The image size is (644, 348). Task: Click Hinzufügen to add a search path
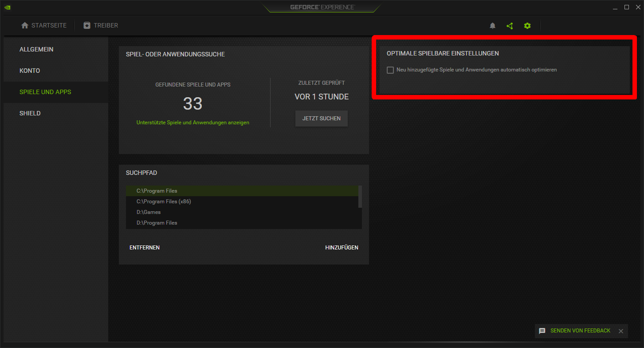[342, 248]
